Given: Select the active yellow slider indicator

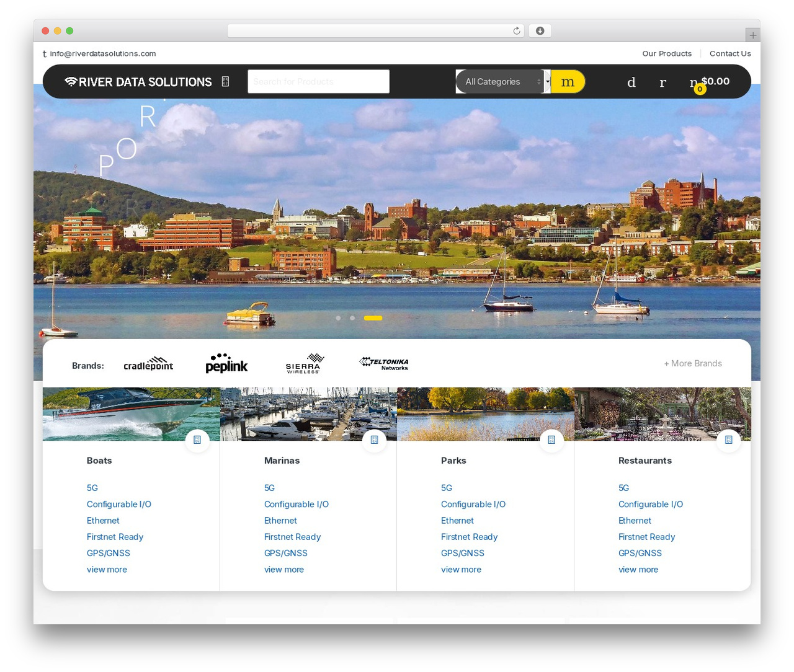Looking at the screenshot, I should (x=373, y=318).
